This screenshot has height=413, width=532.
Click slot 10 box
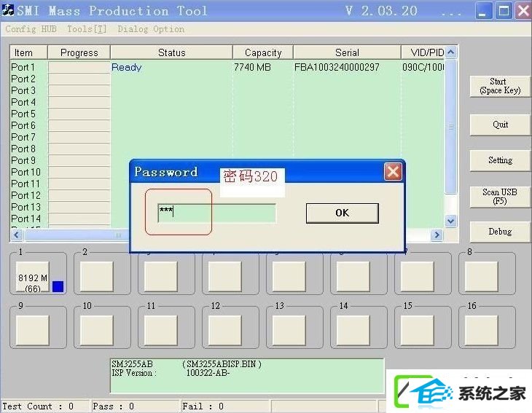click(x=97, y=331)
